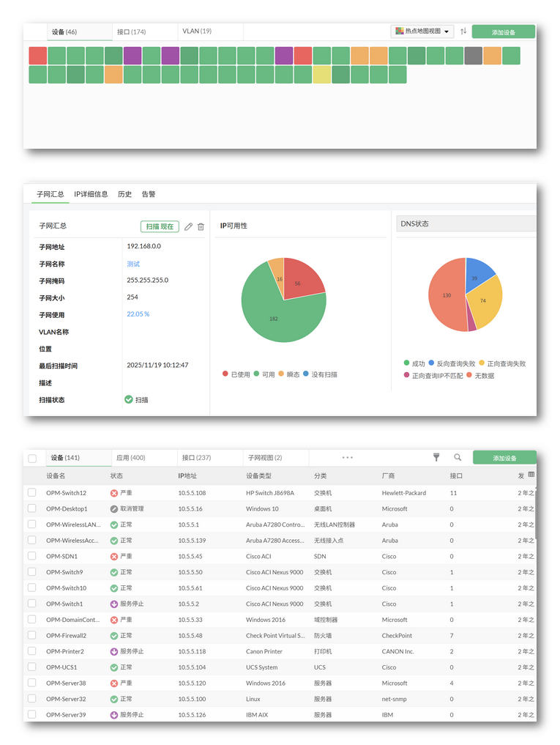Click the trash delete icon in subnet summary
Image resolution: width=560 pixels, height=745 pixels.
point(201,226)
